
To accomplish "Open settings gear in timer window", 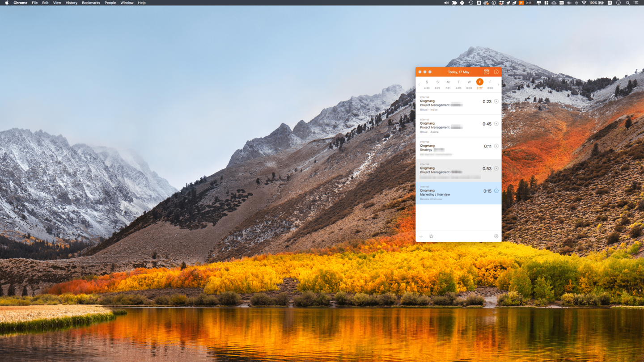I will [x=496, y=236].
